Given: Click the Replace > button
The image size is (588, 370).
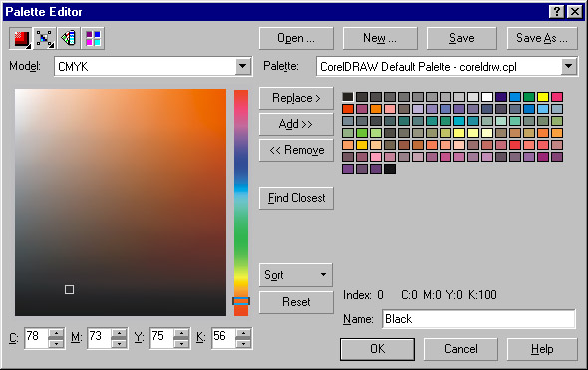Looking at the screenshot, I should pos(296,98).
